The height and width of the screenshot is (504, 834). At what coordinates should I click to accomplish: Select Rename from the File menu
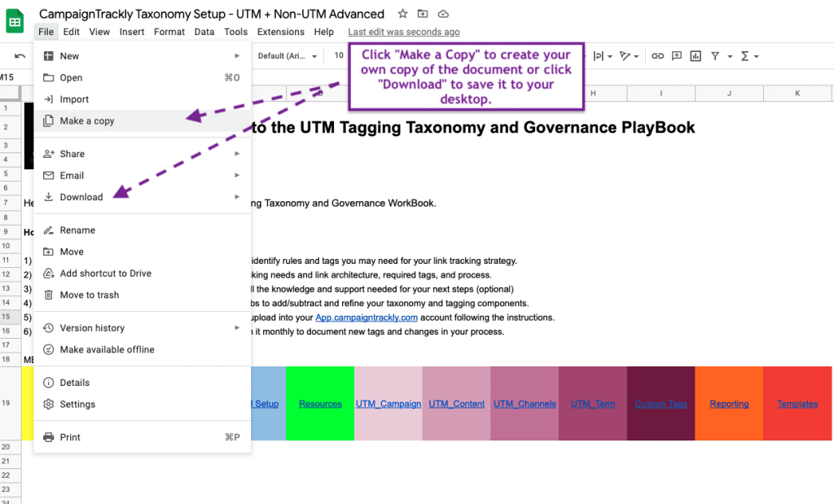coord(142,230)
